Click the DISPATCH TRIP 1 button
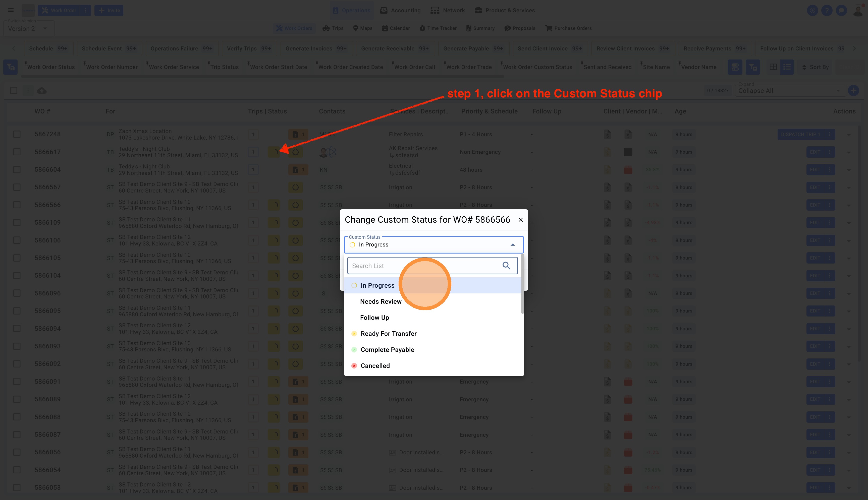The image size is (868, 500). [x=800, y=134]
